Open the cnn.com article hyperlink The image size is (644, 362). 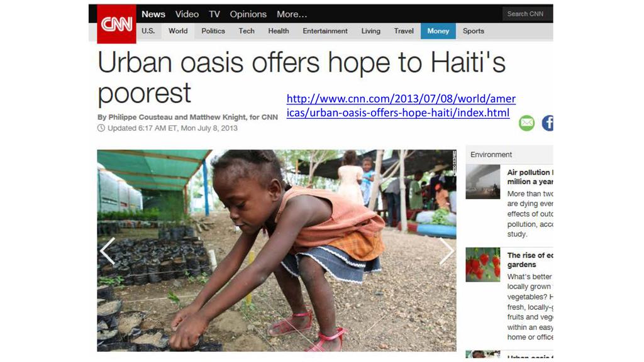pos(401,106)
